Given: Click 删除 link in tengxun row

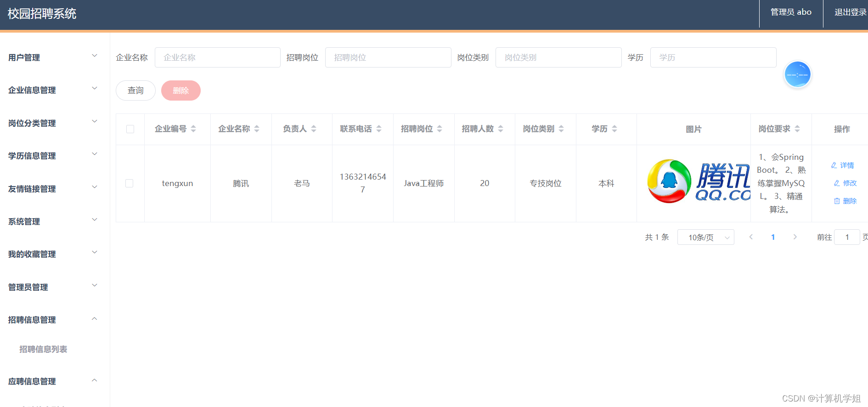Looking at the screenshot, I should point(845,201).
